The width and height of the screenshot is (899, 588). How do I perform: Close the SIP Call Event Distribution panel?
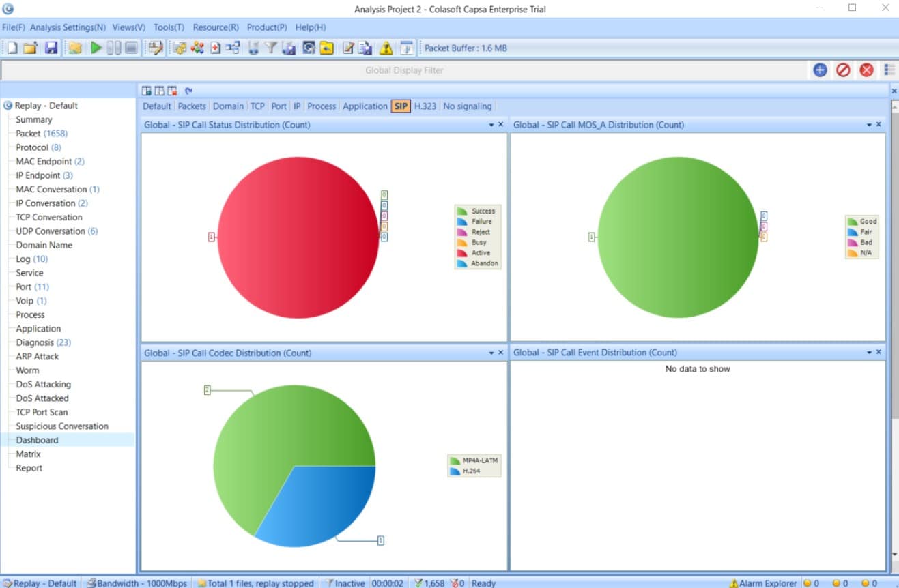(x=879, y=352)
